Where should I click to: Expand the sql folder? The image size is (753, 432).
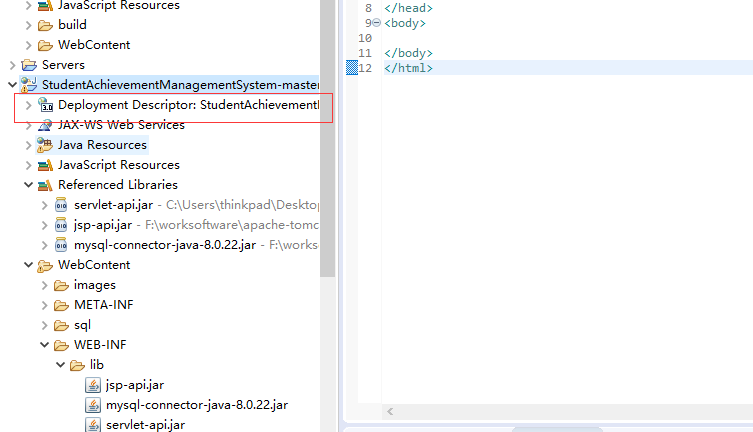44,325
